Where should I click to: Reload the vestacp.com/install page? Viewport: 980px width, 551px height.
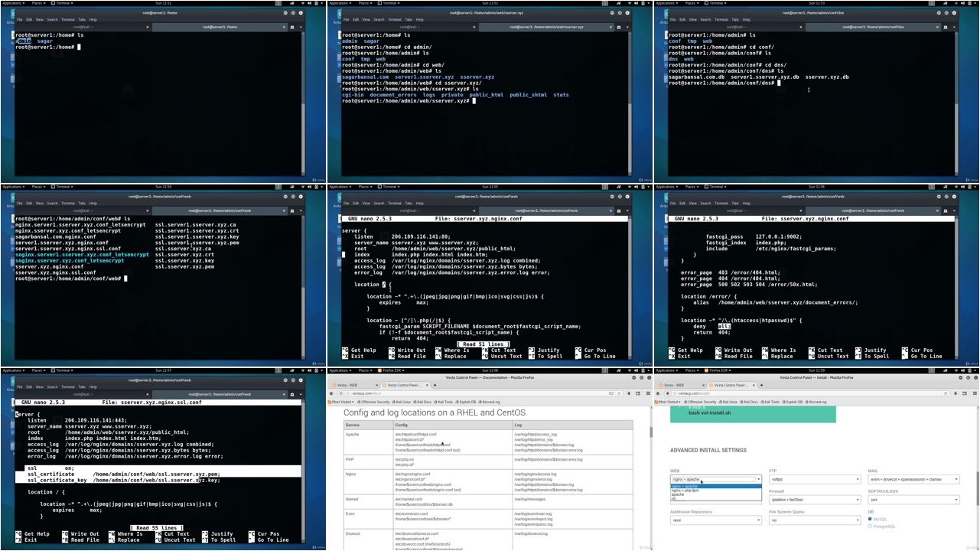946,393
